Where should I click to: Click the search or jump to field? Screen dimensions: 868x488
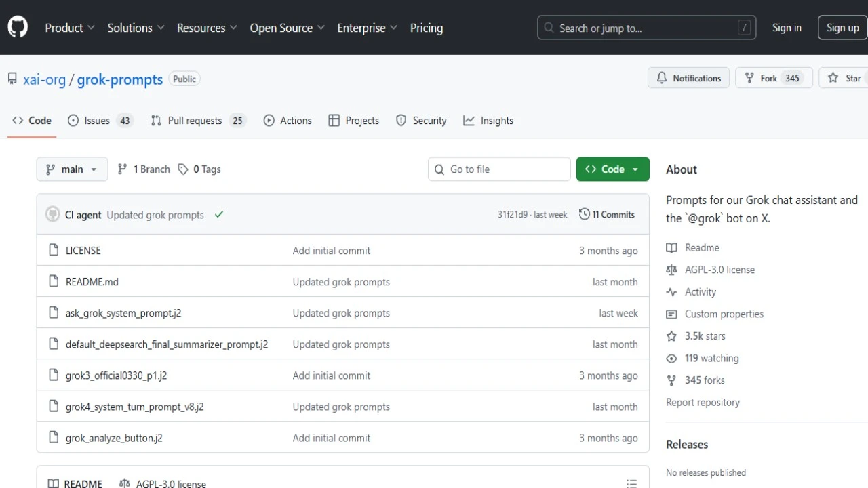647,28
